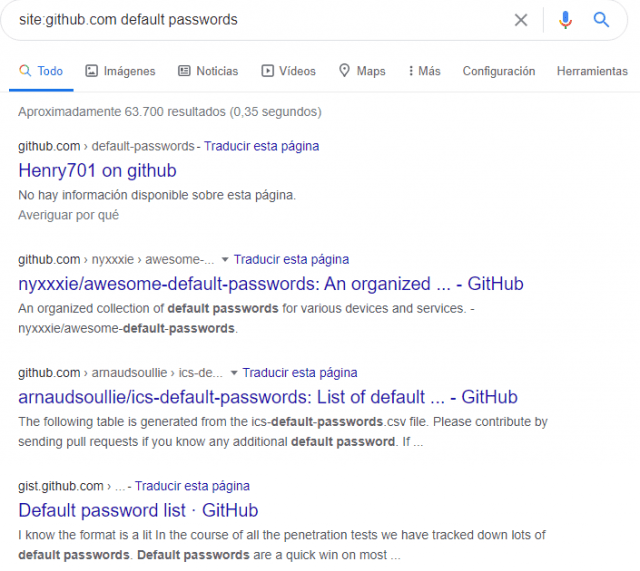
Task: Expand the dropdown arrow for the nyxxxie result
Action: [225, 260]
